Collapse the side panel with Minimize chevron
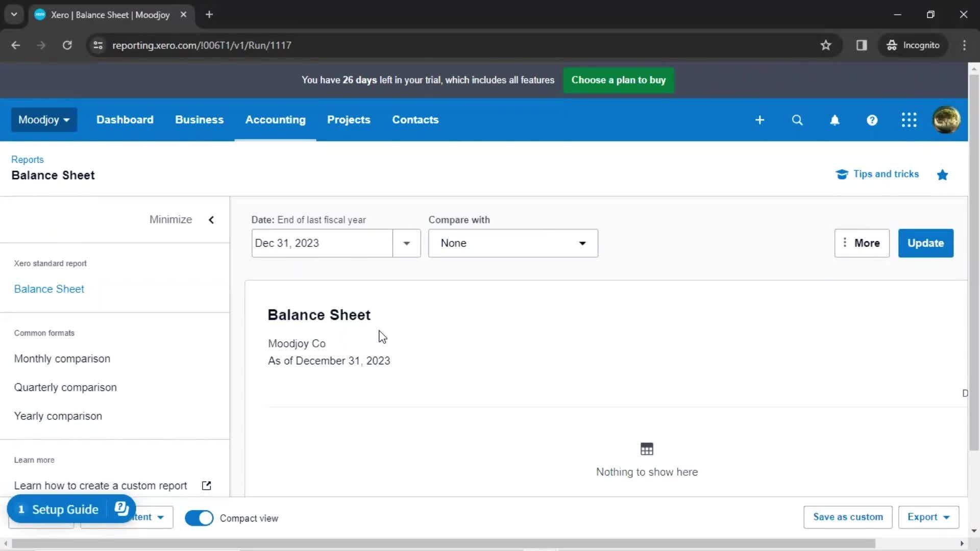This screenshot has width=980, height=551. pos(211,220)
